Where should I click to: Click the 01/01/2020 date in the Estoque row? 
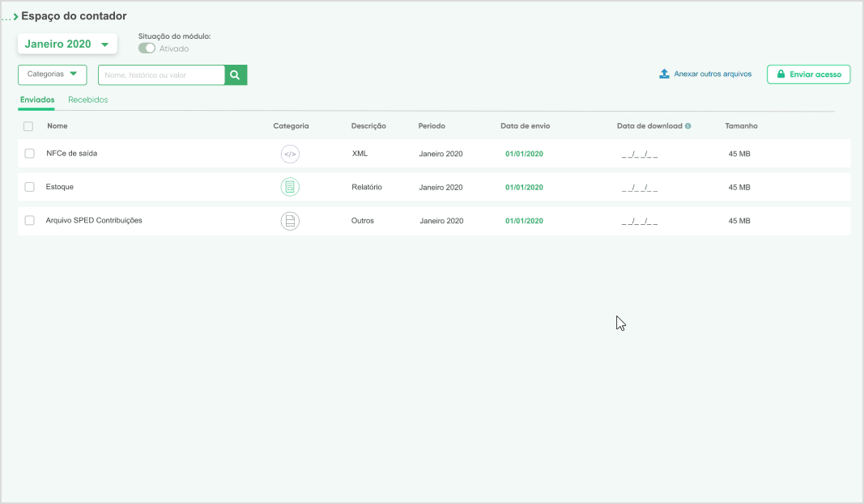pos(524,188)
